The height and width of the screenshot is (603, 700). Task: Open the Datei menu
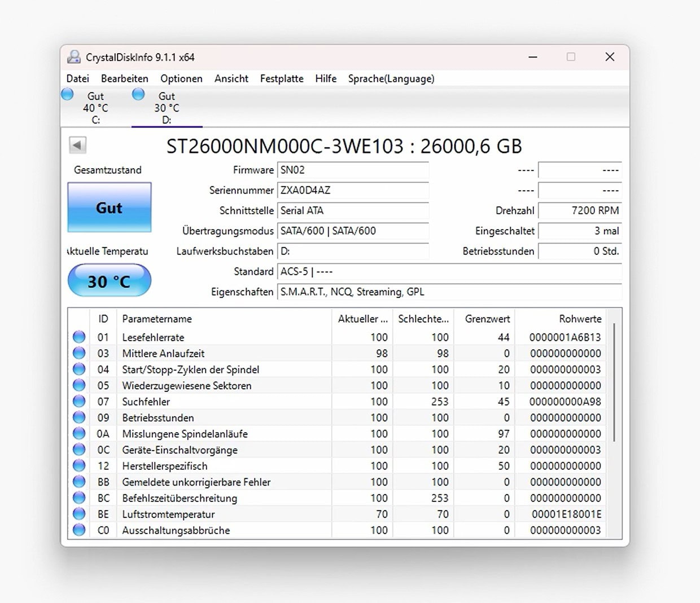(x=78, y=78)
